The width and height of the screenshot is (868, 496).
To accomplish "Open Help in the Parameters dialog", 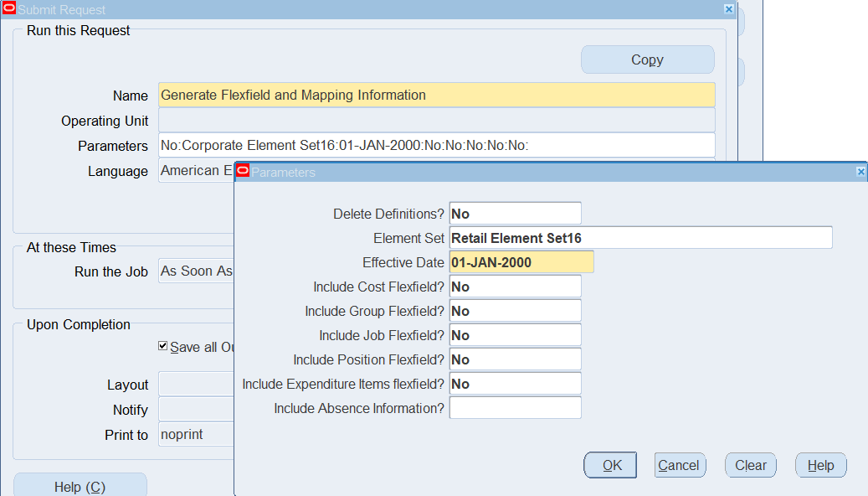I will (x=820, y=465).
